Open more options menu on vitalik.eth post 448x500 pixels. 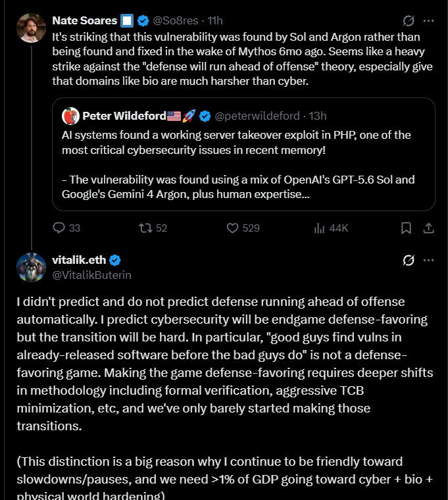pos(428,261)
